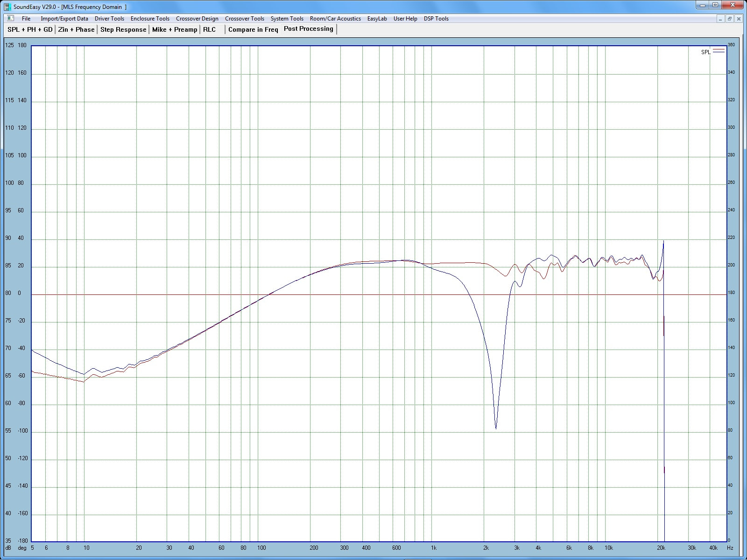Open the Room/Car Acoustics menu
The height and width of the screenshot is (560, 747).
click(x=335, y=19)
